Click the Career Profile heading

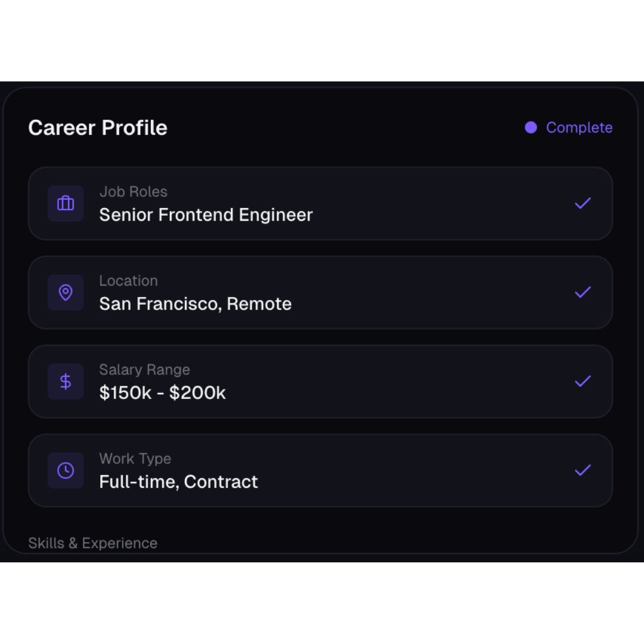coord(98,128)
